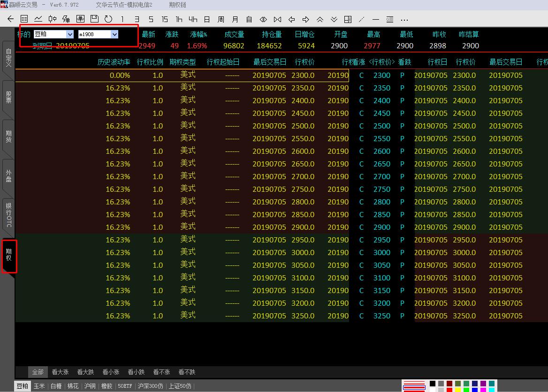Open the 期权链 menu in title bar

[177, 5]
